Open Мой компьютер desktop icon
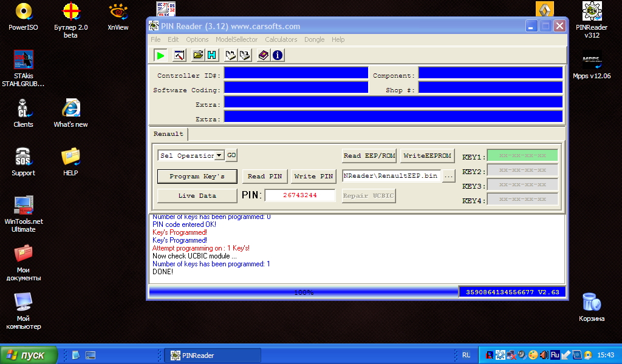 click(24, 311)
